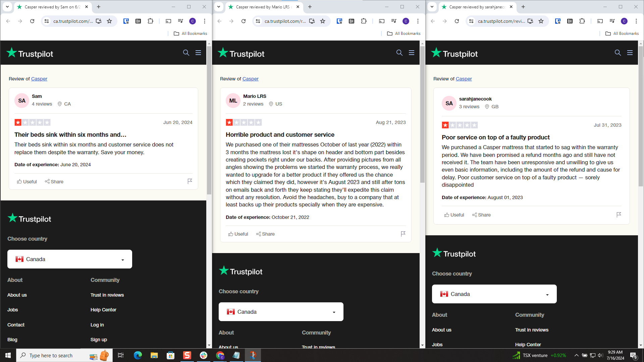Image resolution: width=644 pixels, height=362 pixels.
Task: Focus address bar in right Chrome window
Action: click(x=501, y=21)
